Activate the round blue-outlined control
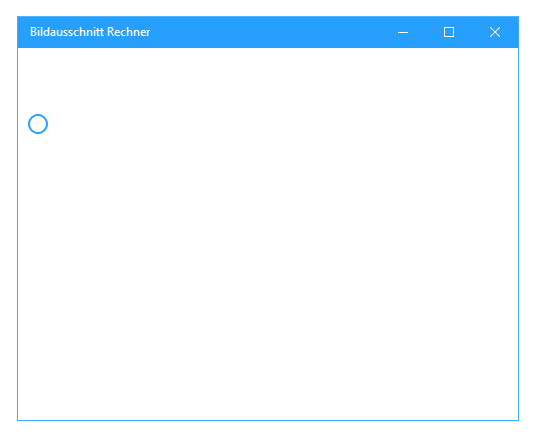Image resolution: width=540 pixels, height=443 pixels. pyautogui.click(x=38, y=124)
